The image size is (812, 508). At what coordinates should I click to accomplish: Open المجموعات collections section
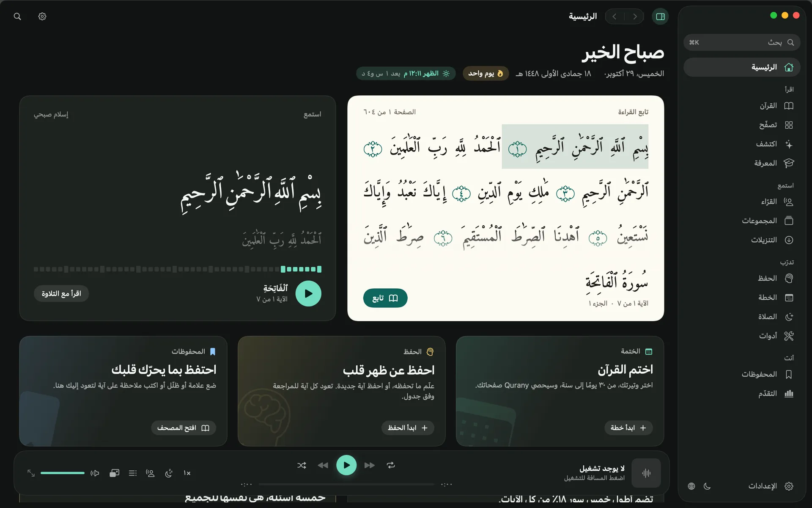(741, 221)
